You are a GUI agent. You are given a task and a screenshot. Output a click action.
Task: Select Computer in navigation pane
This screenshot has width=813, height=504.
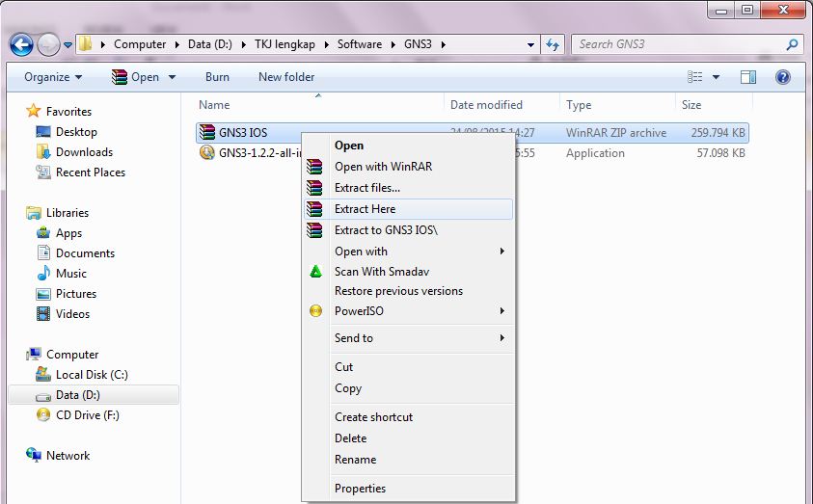(63, 355)
